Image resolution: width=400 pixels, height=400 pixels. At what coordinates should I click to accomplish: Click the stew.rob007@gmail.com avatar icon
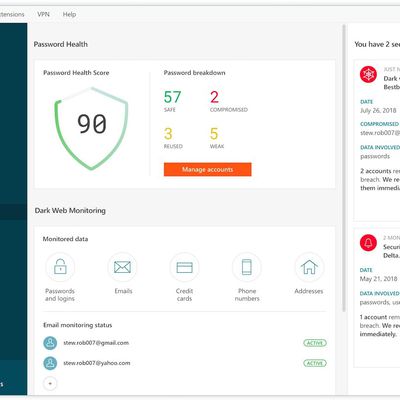point(50,343)
